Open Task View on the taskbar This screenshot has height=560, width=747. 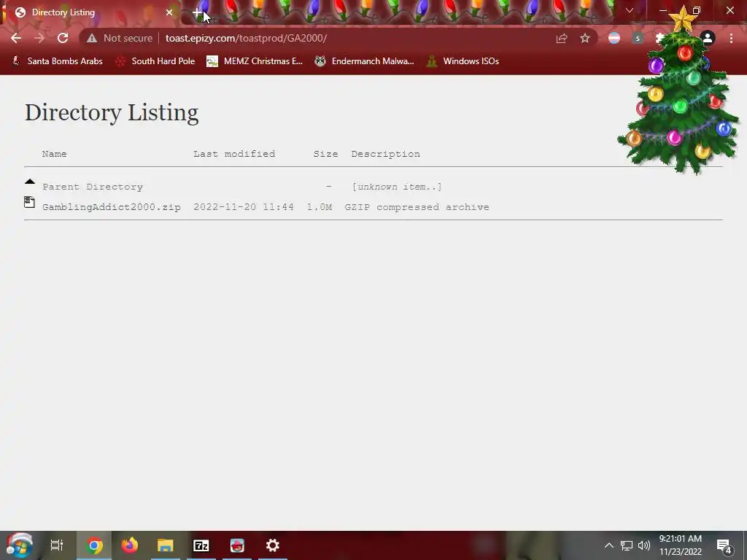57,545
